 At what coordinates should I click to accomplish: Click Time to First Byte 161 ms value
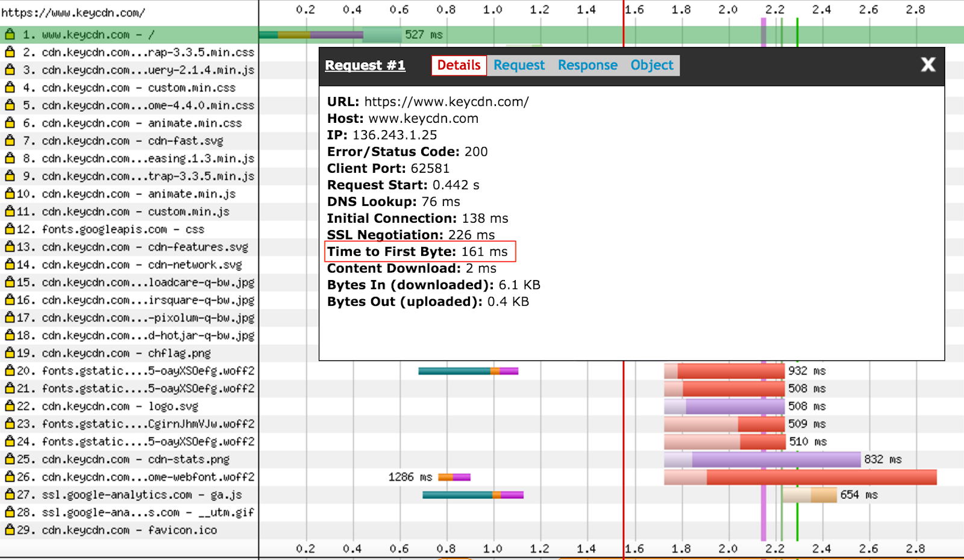click(484, 252)
